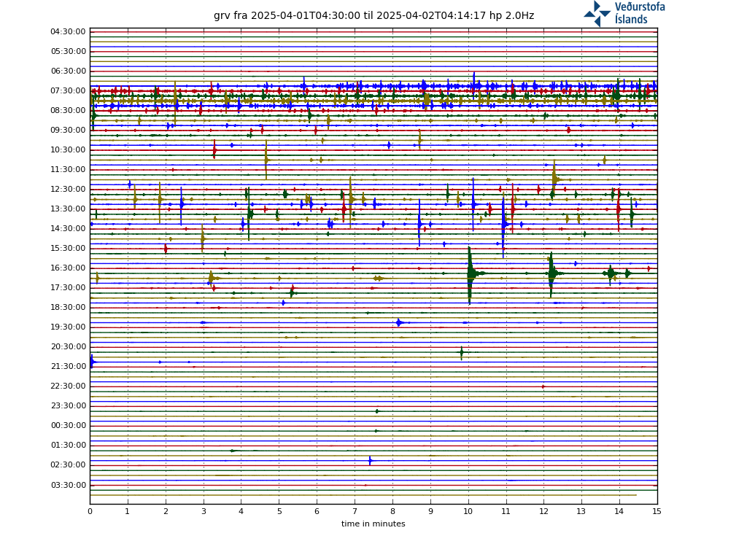
Task: Click the green seismic burst just past minute 12
Action: tap(551, 274)
